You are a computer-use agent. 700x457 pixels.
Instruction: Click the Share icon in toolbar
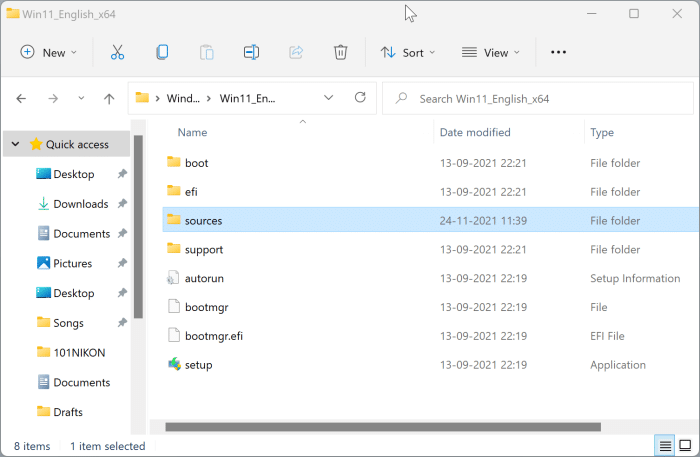pyautogui.click(x=296, y=52)
